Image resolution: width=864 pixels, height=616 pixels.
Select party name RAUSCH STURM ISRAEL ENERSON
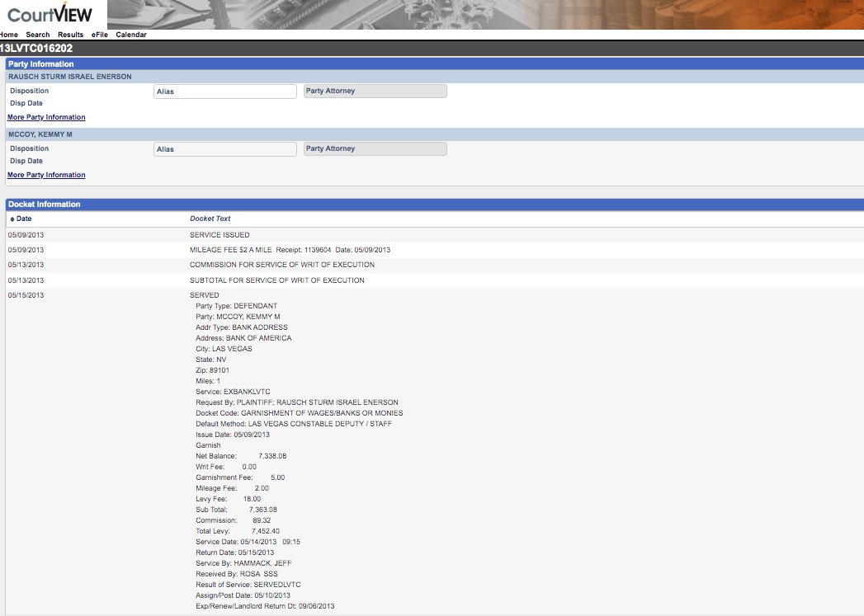pos(70,77)
